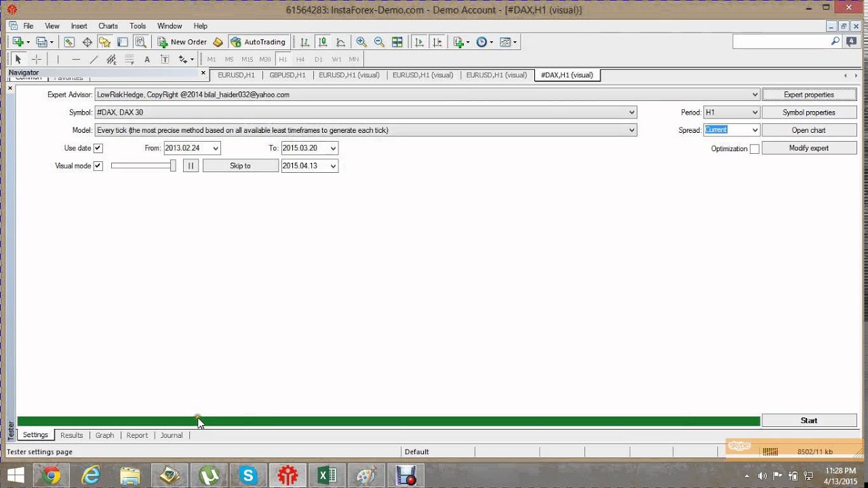Select the Fibonacci retracement tool

[x=130, y=59]
